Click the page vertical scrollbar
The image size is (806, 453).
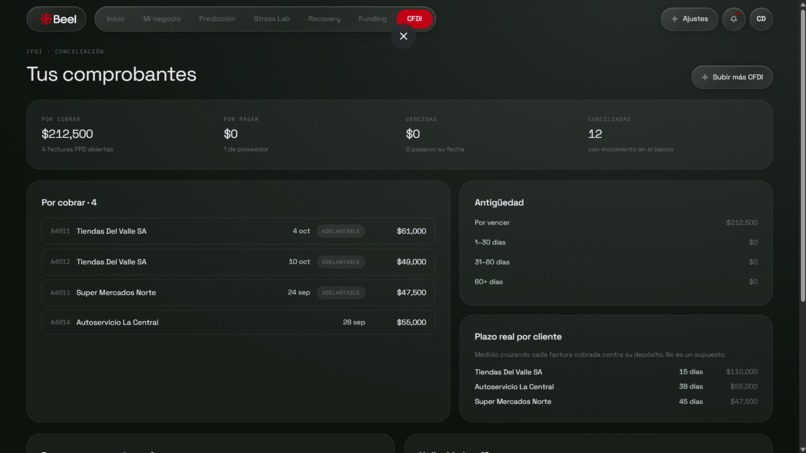click(x=802, y=155)
